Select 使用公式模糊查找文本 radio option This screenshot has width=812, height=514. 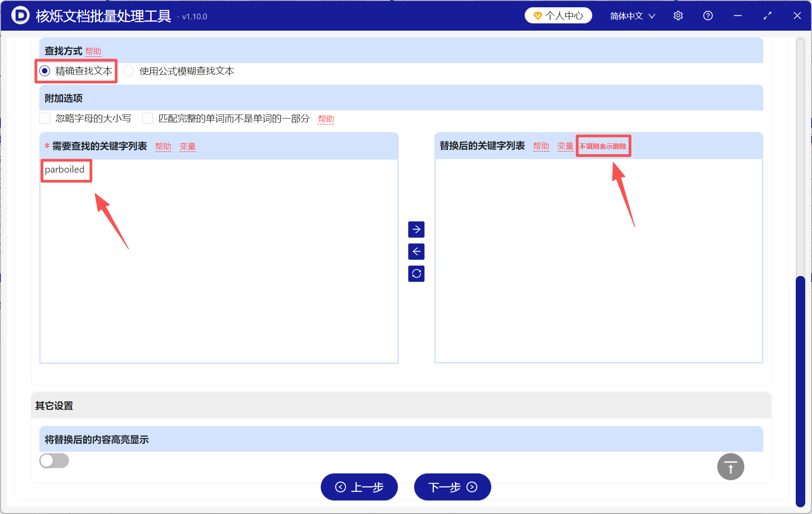click(x=129, y=71)
